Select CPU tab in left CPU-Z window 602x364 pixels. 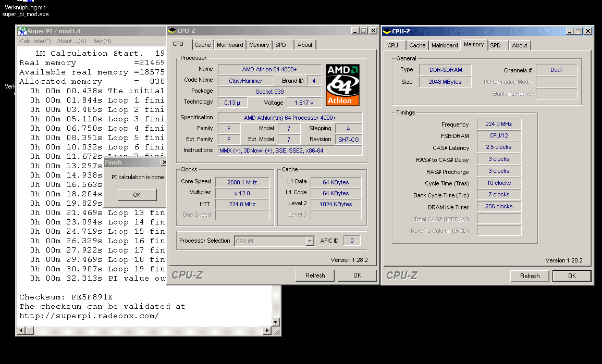(x=180, y=44)
